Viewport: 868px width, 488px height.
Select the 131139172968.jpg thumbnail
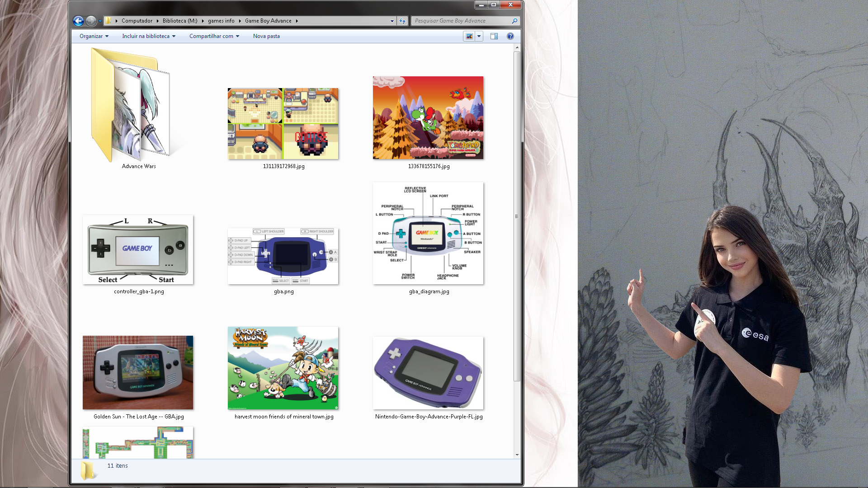coord(283,123)
